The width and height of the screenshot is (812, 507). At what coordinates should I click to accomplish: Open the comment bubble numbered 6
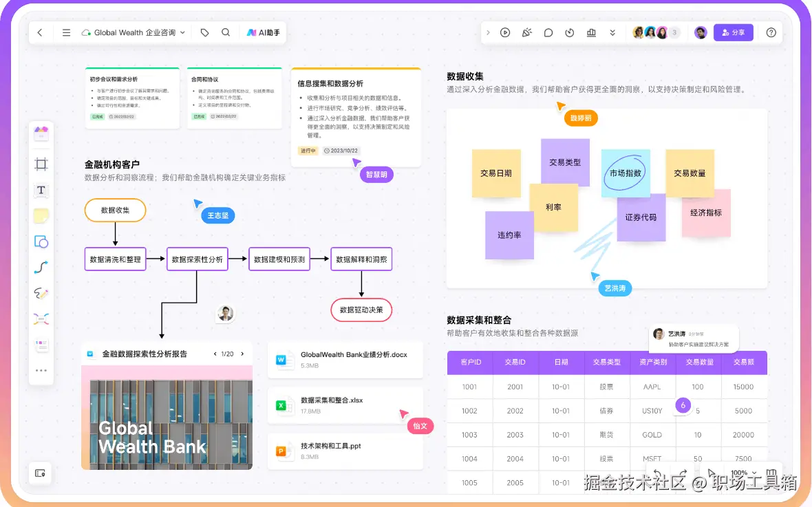(683, 405)
